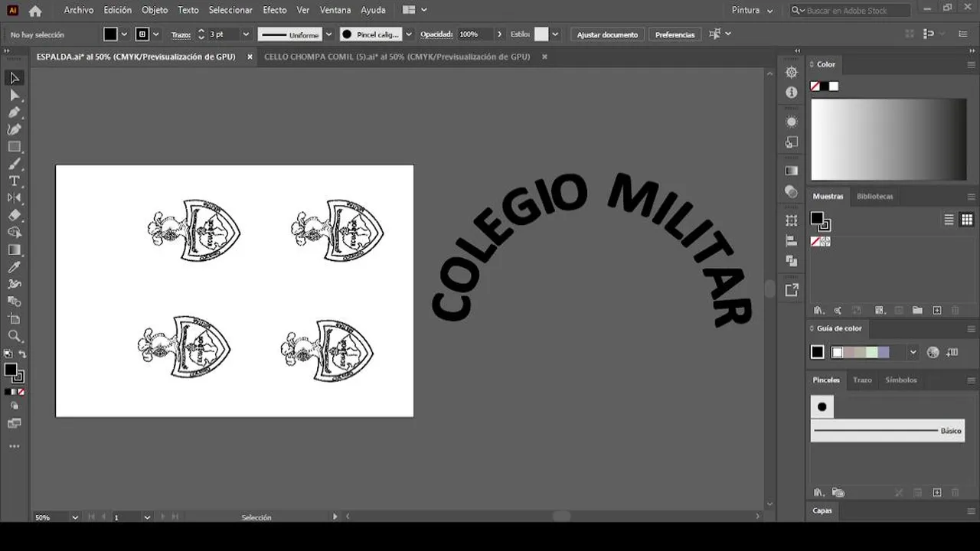Open the Properties info panel icon
This screenshot has width=980, height=551.
792,92
